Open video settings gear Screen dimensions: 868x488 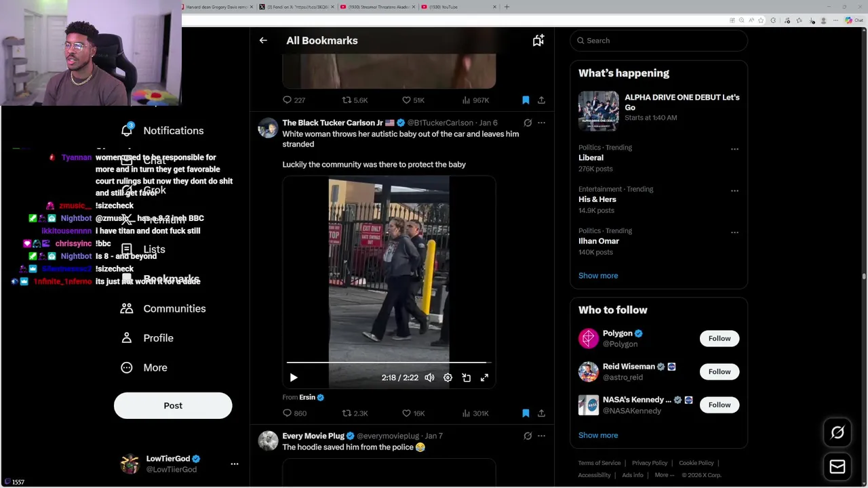(x=448, y=378)
